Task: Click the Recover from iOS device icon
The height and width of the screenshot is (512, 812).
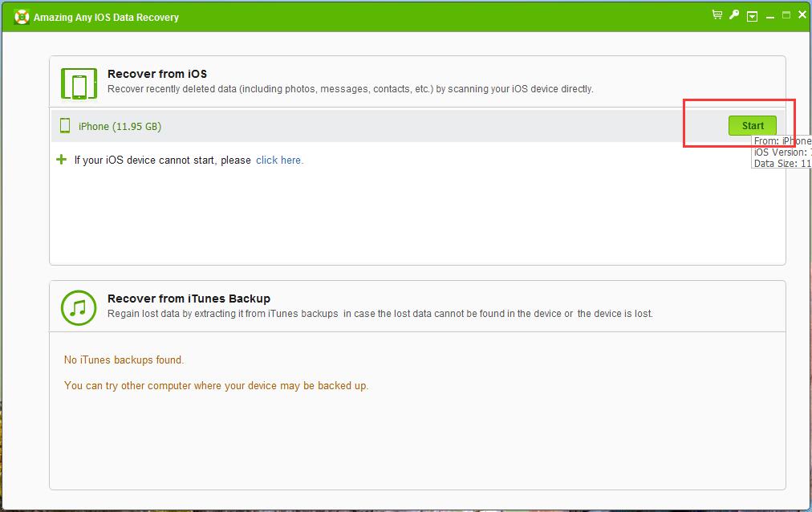Action: [79, 83]
